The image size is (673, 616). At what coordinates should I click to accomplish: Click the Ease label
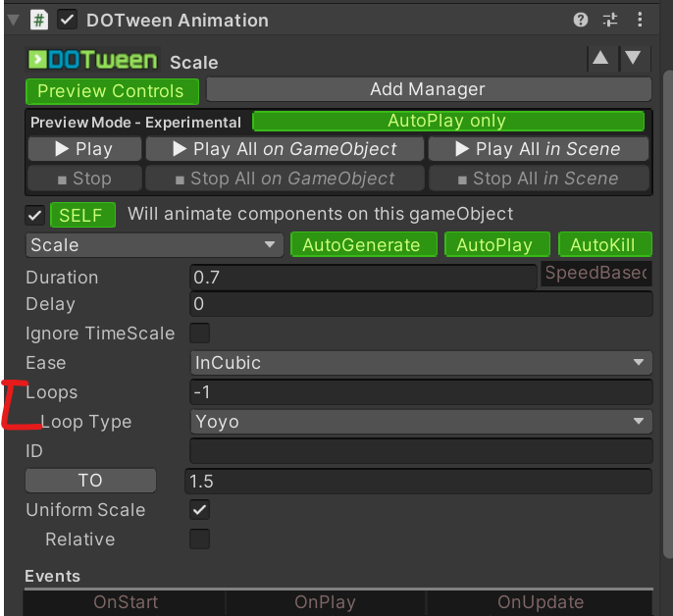coord(46,363)
